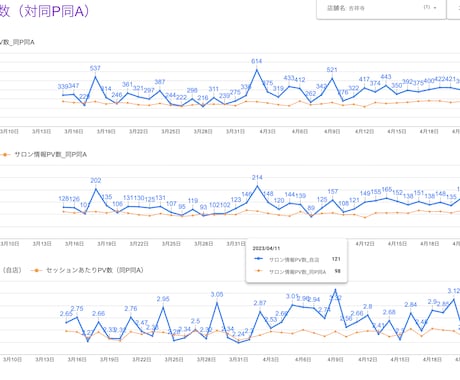Click orange marker beside サロン情報PV数_同P同A above second chart
Screen dimensions: 460x380
pyautogui.click(x=5, y=155)
